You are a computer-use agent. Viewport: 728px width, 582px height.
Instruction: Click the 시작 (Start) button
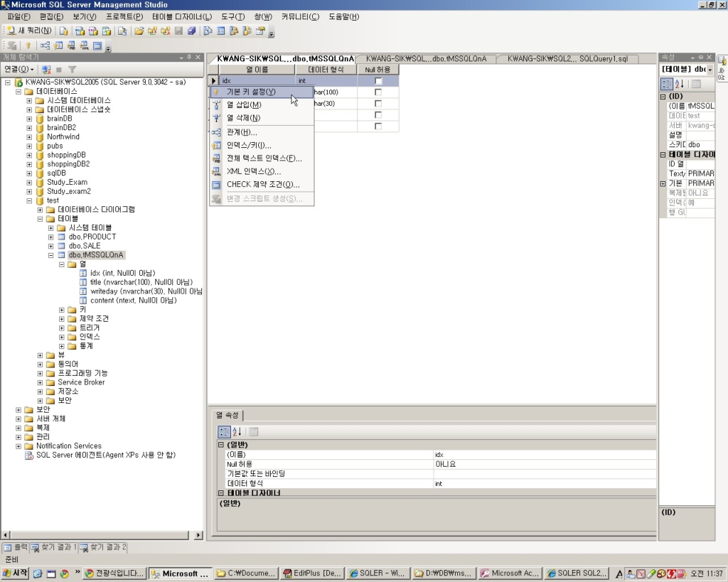(16, 573)
